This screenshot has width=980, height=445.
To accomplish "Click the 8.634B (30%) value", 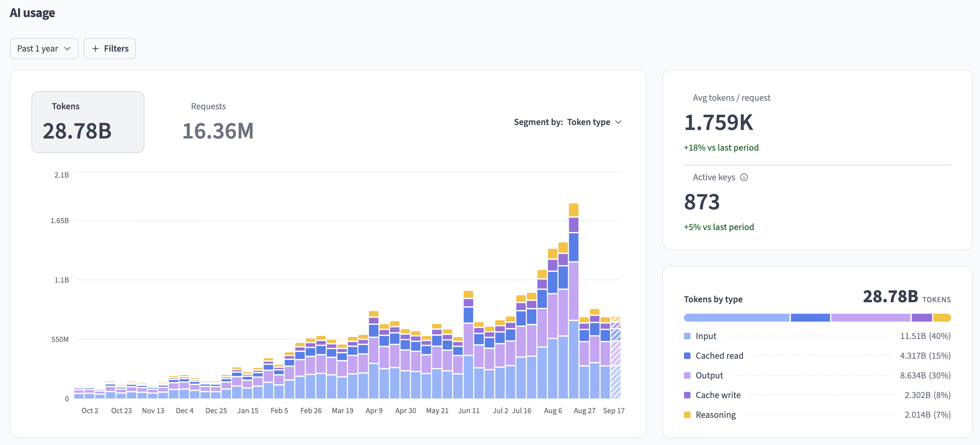I will click(925, 375).
